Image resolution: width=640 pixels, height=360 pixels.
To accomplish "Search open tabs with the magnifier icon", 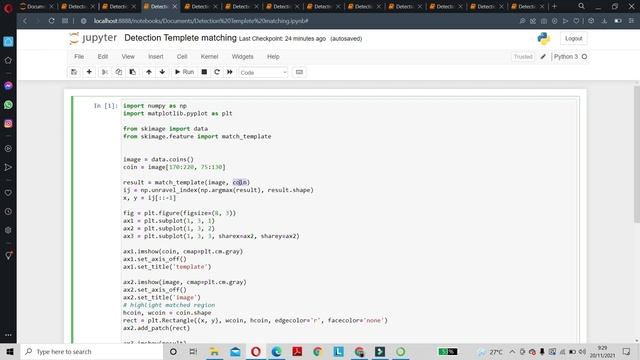I will (x=581, y=6).
